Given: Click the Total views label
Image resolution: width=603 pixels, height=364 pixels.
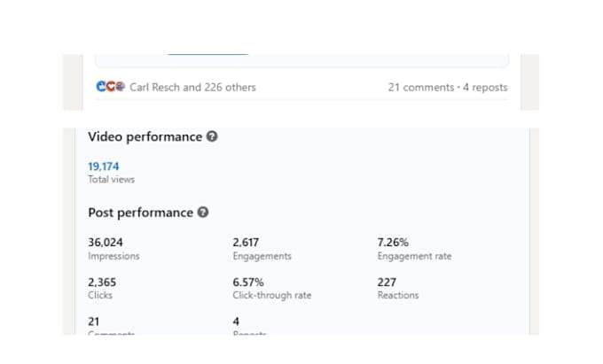Looking at the screenshot, I should coord(111,179).
